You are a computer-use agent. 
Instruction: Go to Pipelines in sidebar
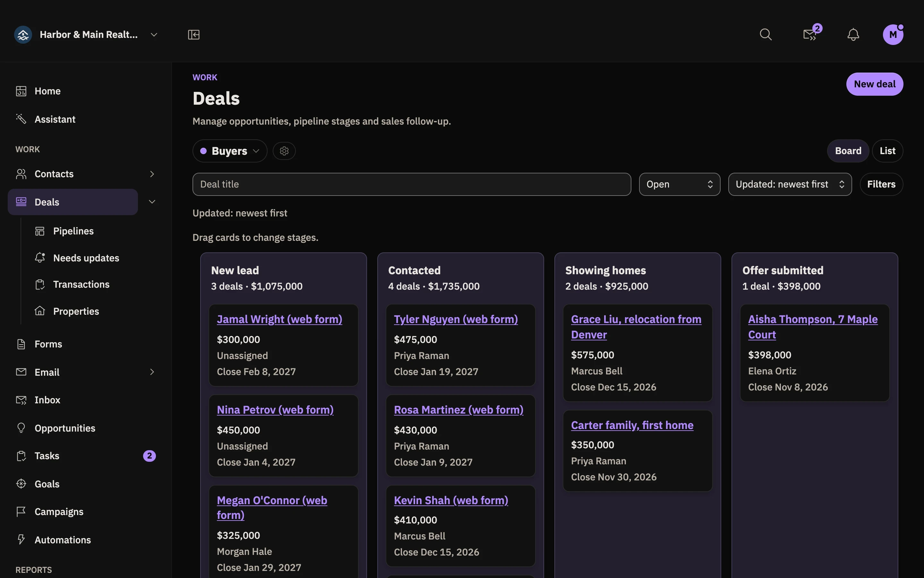[73, 231]
